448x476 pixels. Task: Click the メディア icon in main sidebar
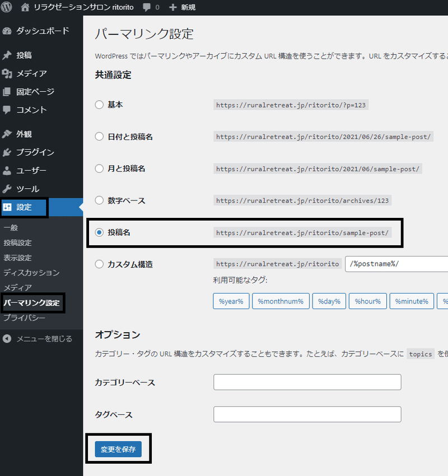[x=7, y=73]
